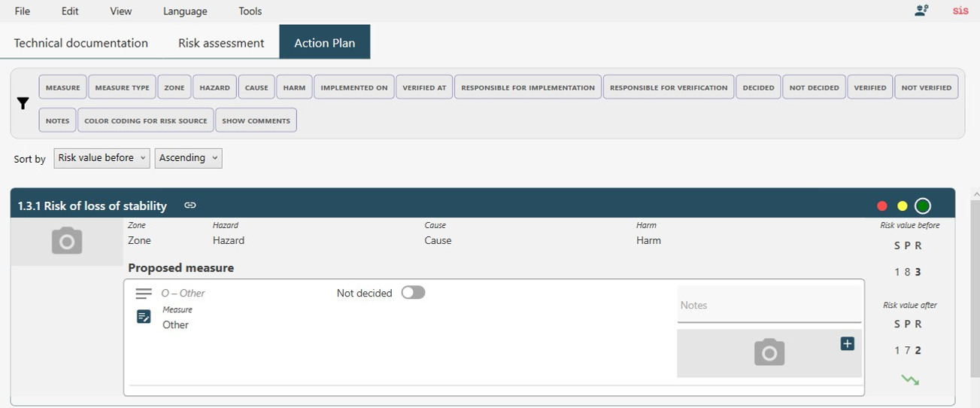The width and height of the screenshot is (980, 408).
Task: Toggle the Not decided switch
Action: tap(413, 293)
